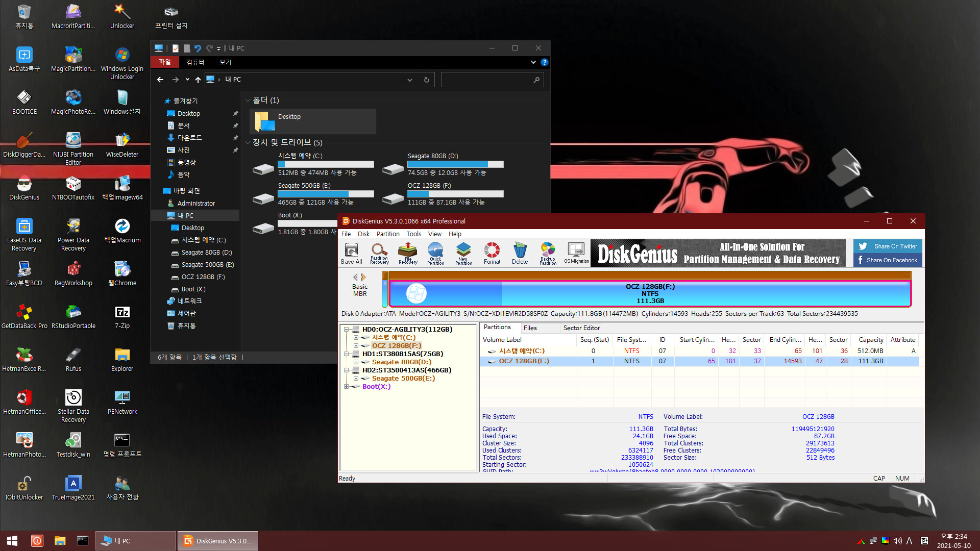
Task: Collapse HD2:ST3500413AS disk tree node
Action: [x=347, y=370]
